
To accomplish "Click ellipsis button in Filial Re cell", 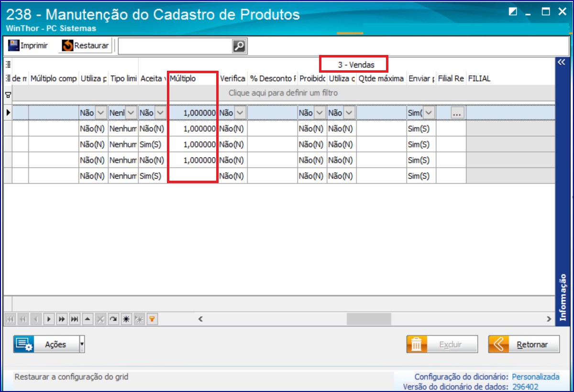I will click(x=457, y=113).
